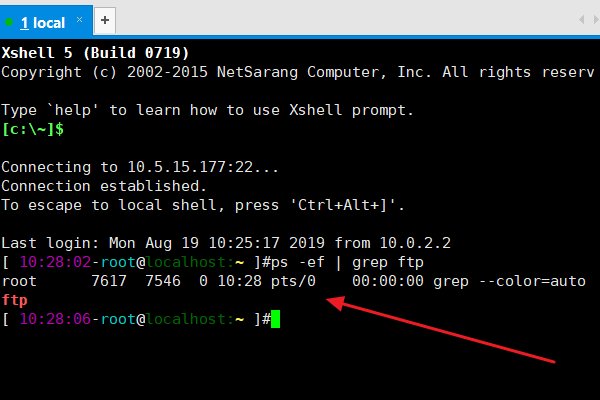The image size is (600, 400).
Task: Click the IP address 10.5.15.177:22
Action: pos(173,166)
